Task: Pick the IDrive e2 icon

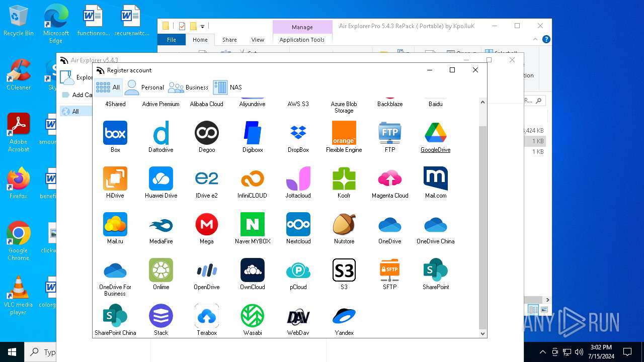Action: click(x=207, y=178)
